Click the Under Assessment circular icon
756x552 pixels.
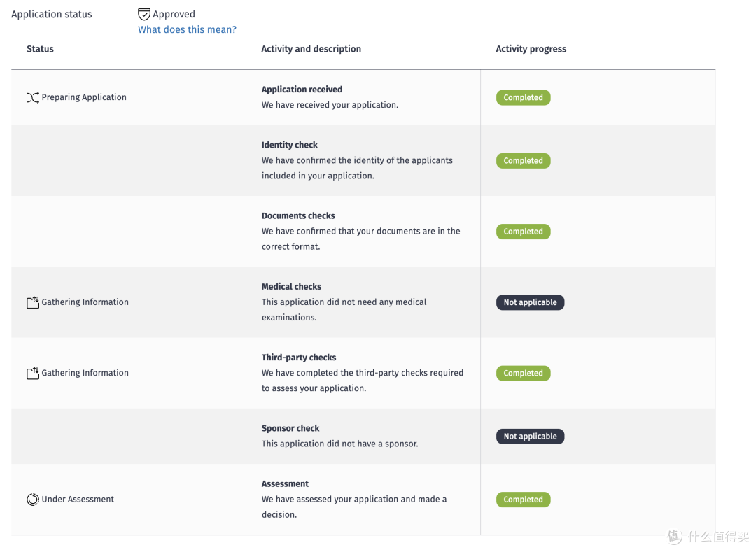pyautogui.click(x=33, y=500)
